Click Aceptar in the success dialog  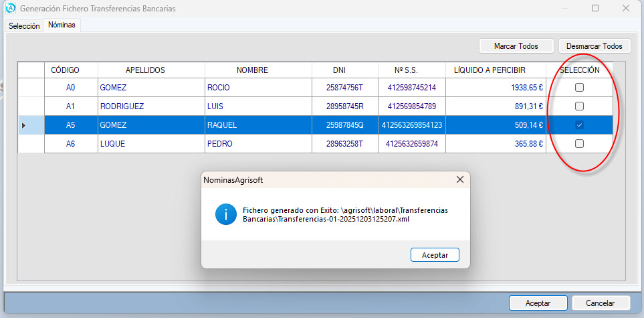[435, 255]
